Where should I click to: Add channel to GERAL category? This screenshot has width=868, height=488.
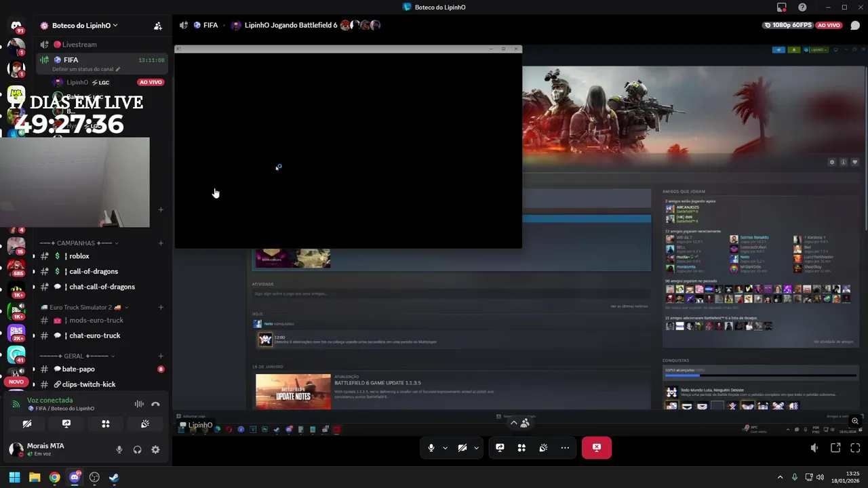pyautogui.click(x=161, y=356)
